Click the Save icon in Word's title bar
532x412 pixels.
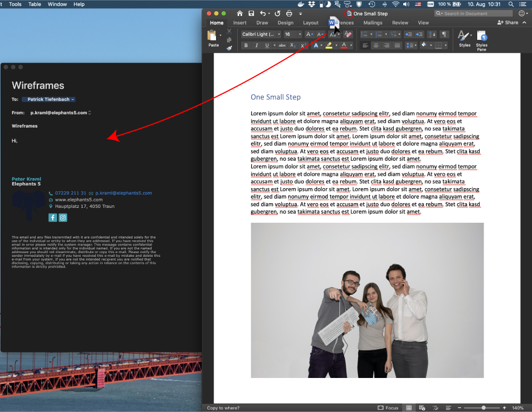[x=251, y=13]
